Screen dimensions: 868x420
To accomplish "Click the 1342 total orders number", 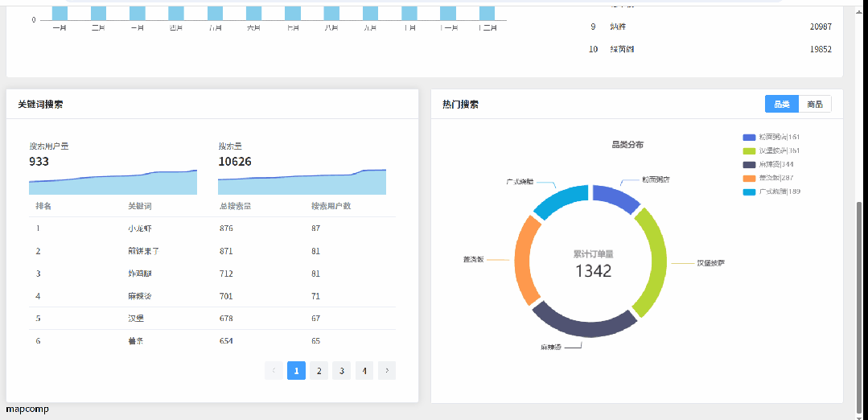I will (x=593, y=270).
